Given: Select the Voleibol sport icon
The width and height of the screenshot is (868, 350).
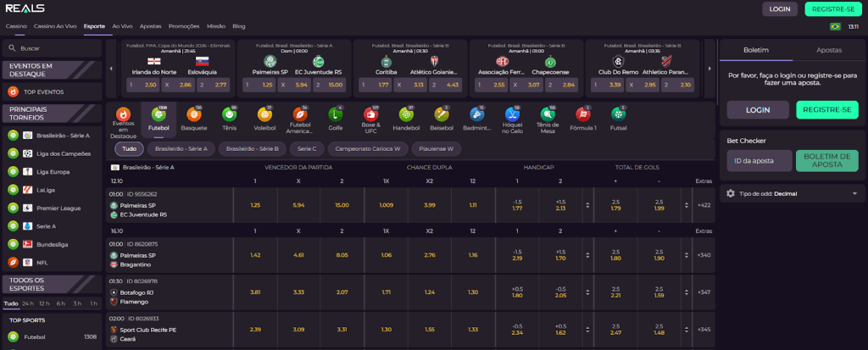Looking at the screenshot, I should pos(264,114).
